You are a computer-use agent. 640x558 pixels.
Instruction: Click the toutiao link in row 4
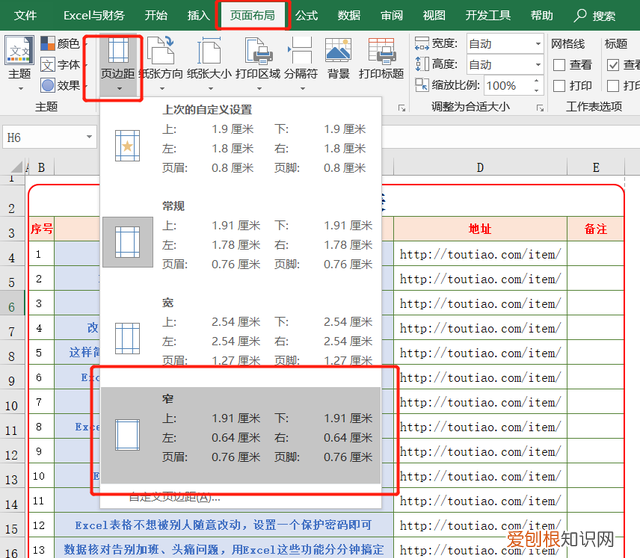(x=480, y=254)
